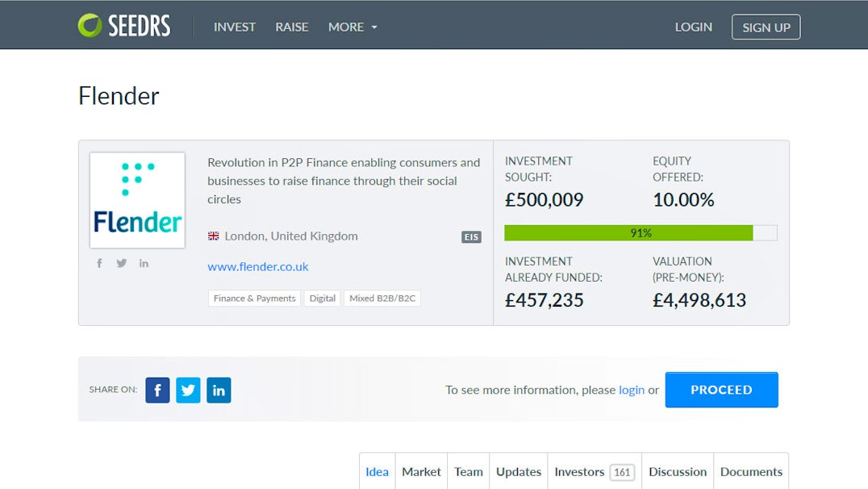Click the UK flag icon beside London
868x489 pixels.
pyautogui.click(x=213, y=236)
